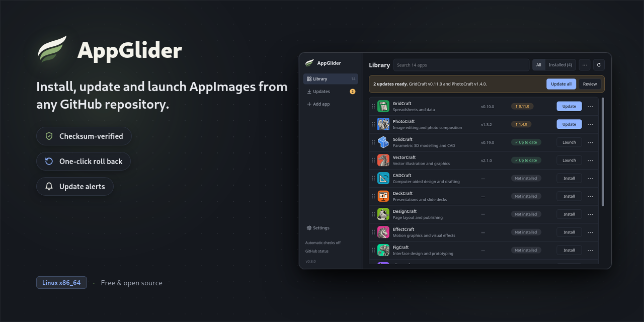
Task: Launch VectorCraft
Action: click(569, 160)
